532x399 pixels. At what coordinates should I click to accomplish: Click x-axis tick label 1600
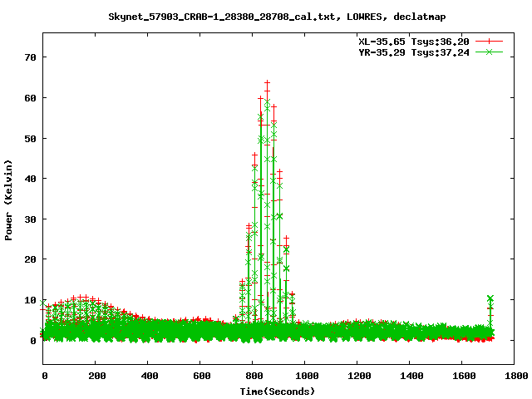[x=464, y=376]
